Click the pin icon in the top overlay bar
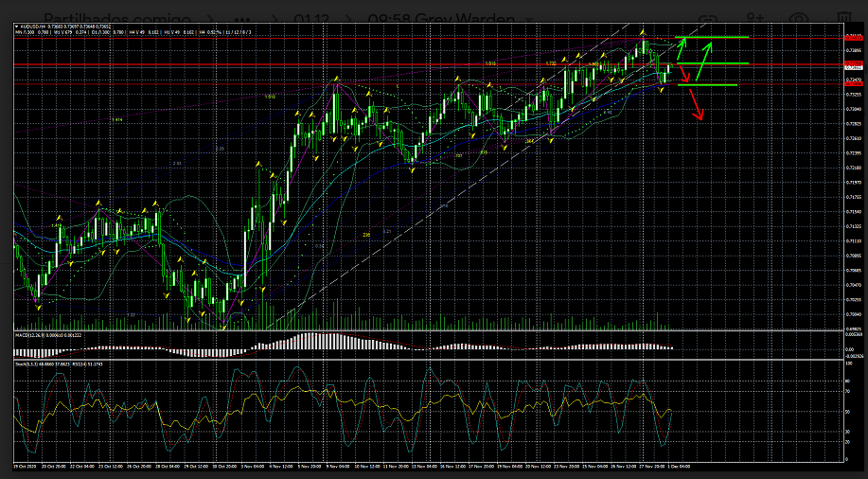This screenshot has width=868, height=479. 754,18
